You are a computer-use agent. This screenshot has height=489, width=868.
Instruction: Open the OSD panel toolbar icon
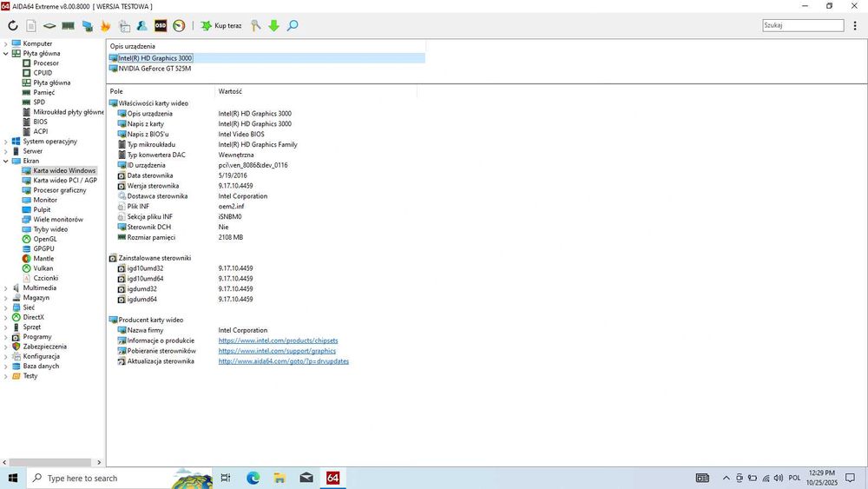click(x=161, y=25)
